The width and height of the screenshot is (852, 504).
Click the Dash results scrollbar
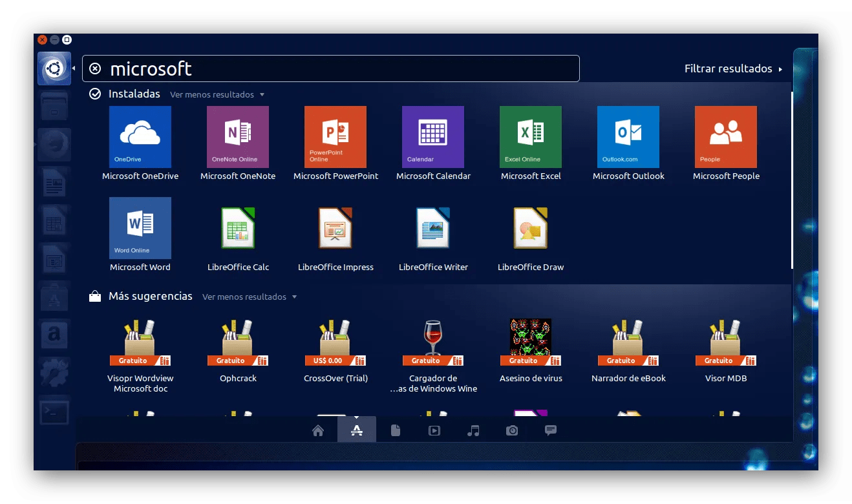coord(792,180)
